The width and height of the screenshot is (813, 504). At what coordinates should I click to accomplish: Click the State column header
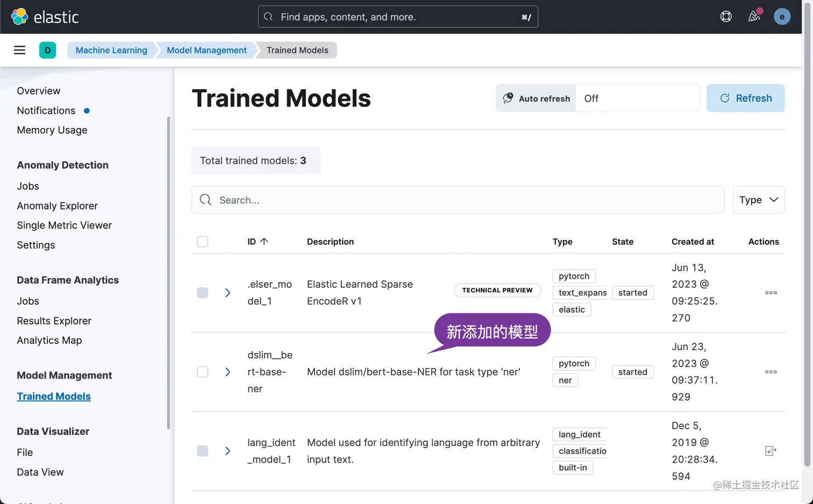(x=623, y=242)
